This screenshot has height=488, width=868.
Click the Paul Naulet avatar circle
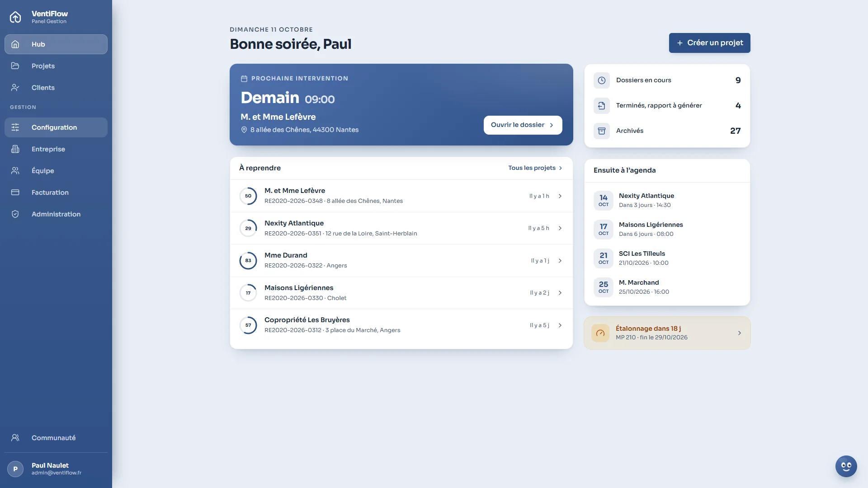point(15,469)
